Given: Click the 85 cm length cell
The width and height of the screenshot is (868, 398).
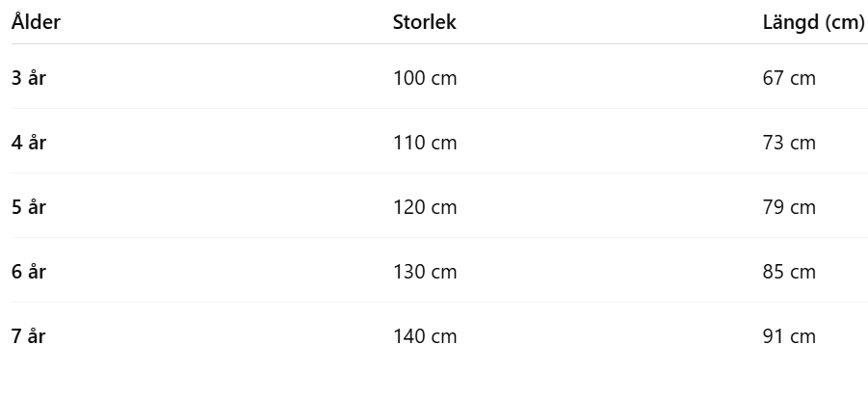Looking at the screenshot, I should [x=788, y=272].
